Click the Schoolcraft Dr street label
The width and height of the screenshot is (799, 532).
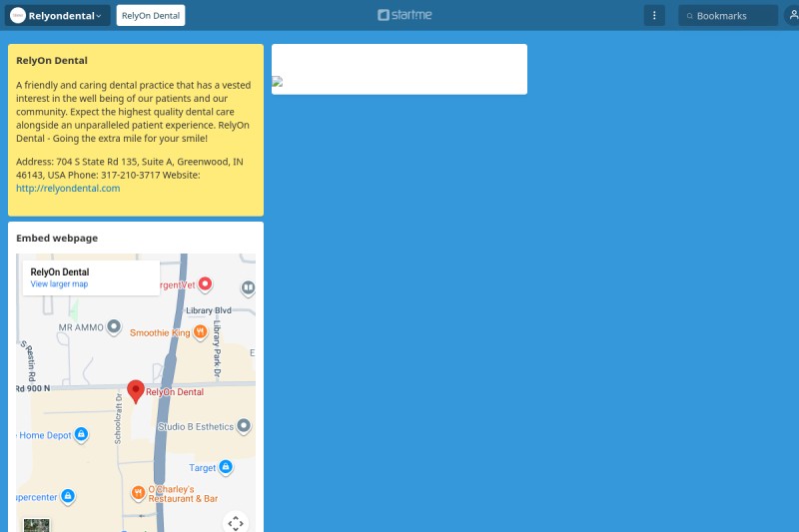pos(118,418)
